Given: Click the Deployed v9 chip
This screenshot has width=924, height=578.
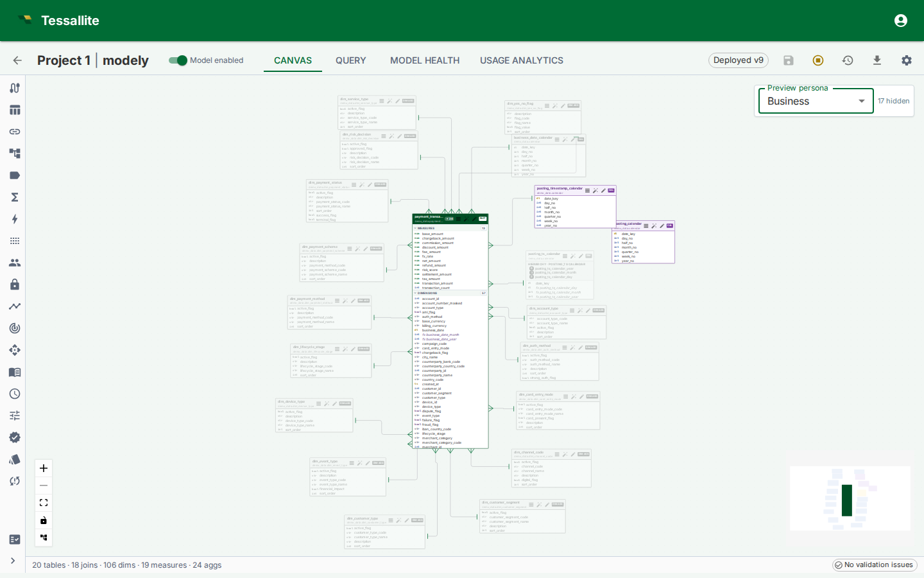Looking at the screenshot, I should [739, 60].
